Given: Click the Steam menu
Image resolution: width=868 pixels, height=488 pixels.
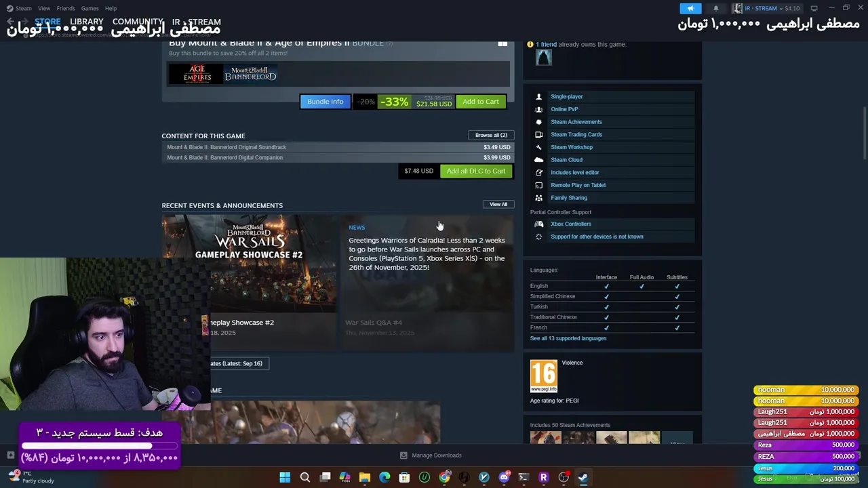Looking at the screenshot, I should pos(18,8).
